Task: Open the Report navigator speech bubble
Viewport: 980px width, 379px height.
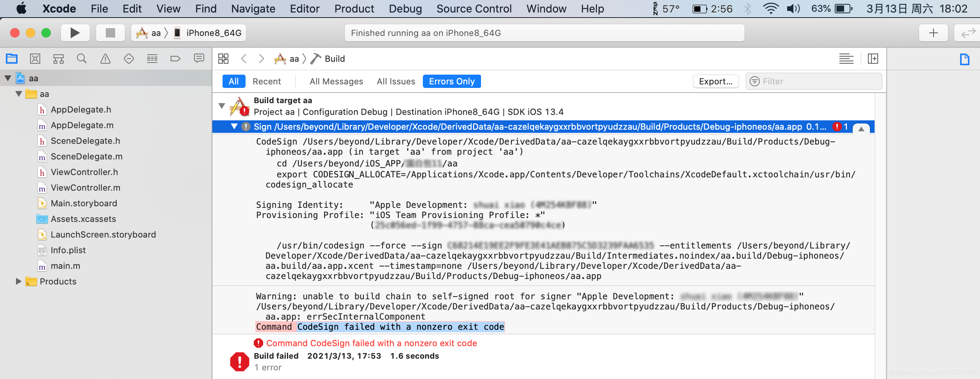Action: click(199, 58)
